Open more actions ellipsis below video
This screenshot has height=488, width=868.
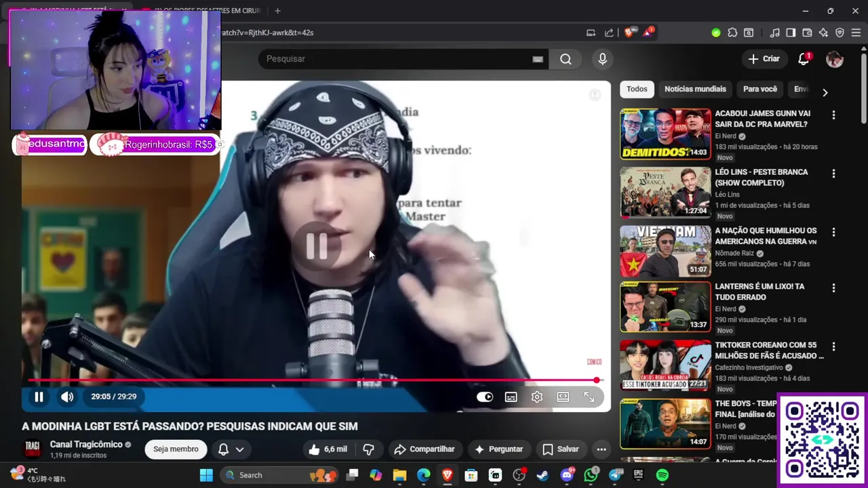pyautogui.click(x=601, y=449)
